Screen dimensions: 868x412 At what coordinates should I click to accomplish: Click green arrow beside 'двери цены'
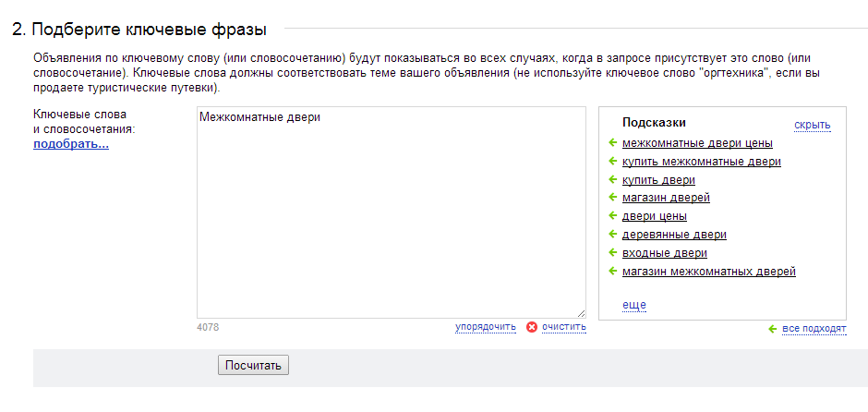coord(613,215)
